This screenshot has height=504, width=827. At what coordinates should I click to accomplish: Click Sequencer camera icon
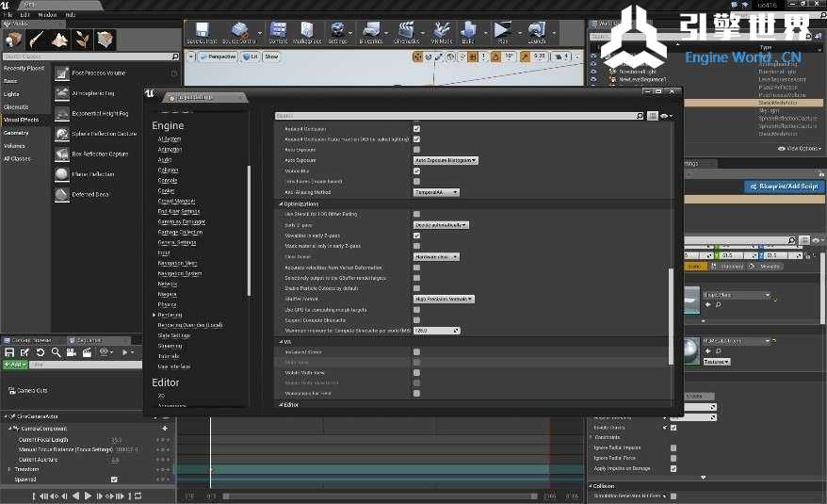click(72, 352)
